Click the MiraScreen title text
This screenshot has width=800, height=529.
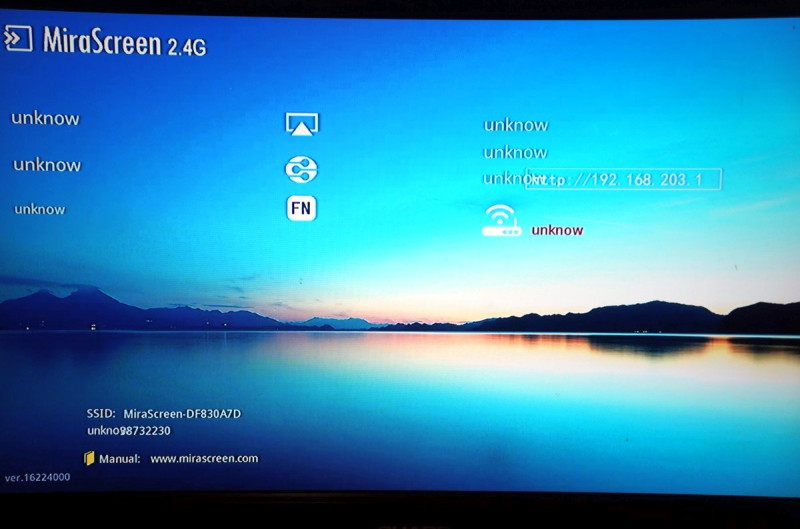[x=102, y=41]
